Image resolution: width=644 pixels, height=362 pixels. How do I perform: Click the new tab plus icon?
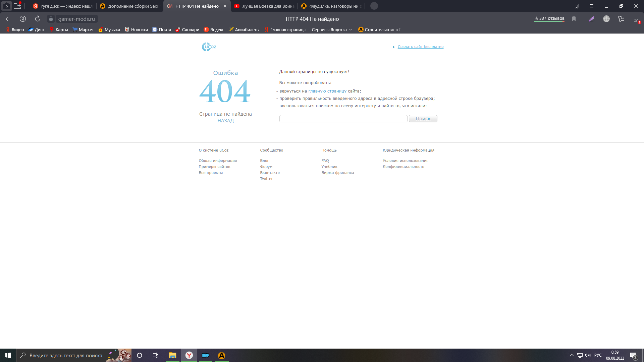[374, 6]
